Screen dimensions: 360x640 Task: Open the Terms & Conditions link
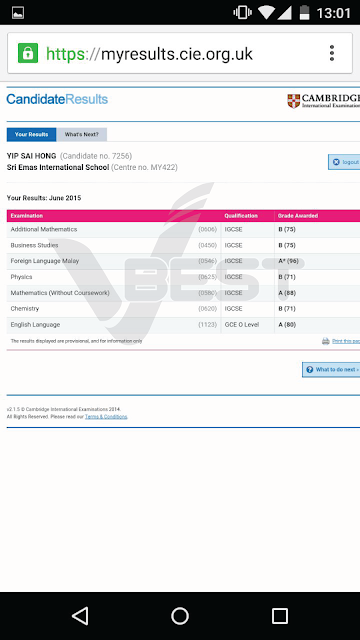pos(106,417)
